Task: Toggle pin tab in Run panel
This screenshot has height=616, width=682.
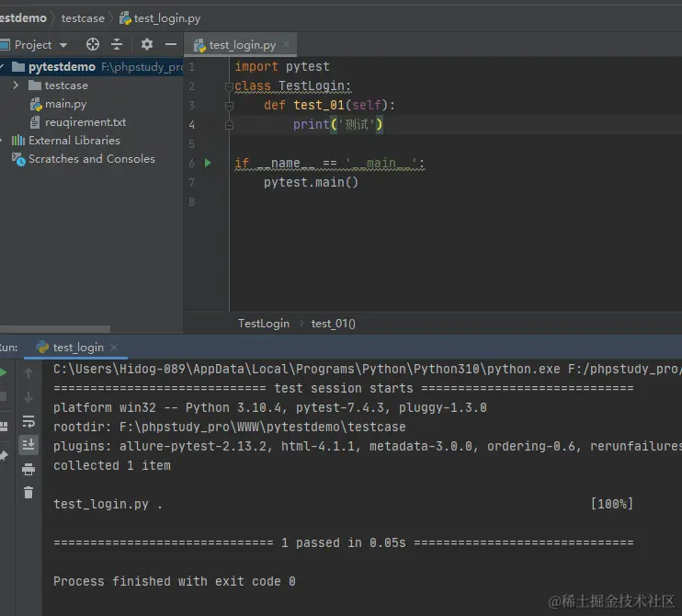Action: pyautogui.click(x=3, y=455)
